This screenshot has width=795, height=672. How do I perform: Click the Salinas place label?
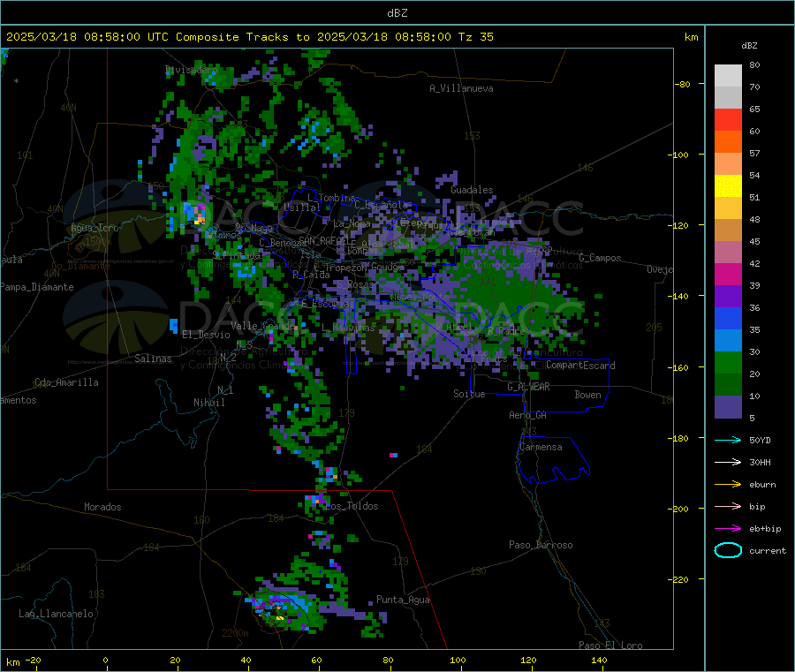[x=153, y=359]
